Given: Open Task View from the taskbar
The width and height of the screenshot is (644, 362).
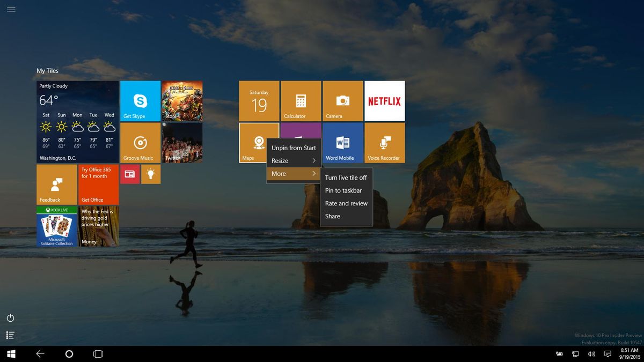Looking at the screenshot, I should [x=98, y=354].
